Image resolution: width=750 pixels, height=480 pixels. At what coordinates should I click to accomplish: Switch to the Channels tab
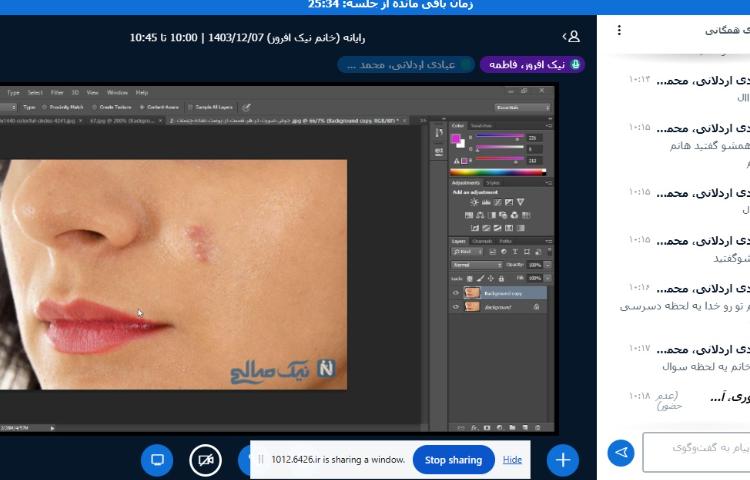tap(482, 241)
